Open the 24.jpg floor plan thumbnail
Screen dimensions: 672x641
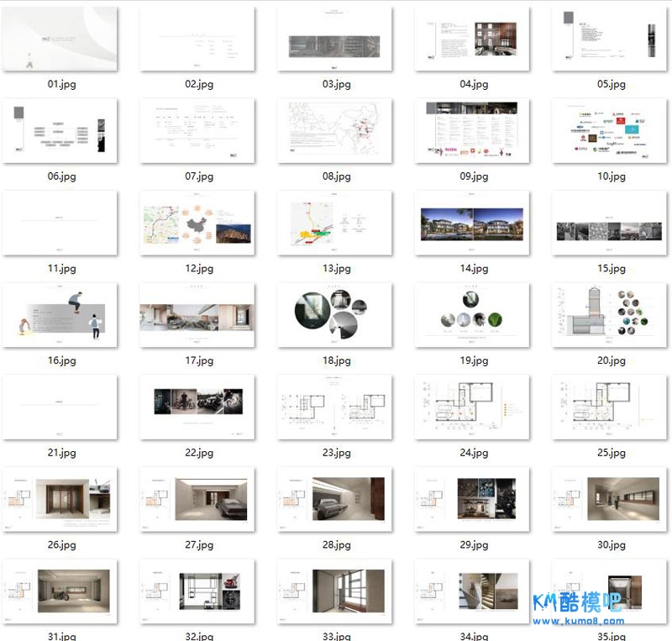tap(472, 407)
